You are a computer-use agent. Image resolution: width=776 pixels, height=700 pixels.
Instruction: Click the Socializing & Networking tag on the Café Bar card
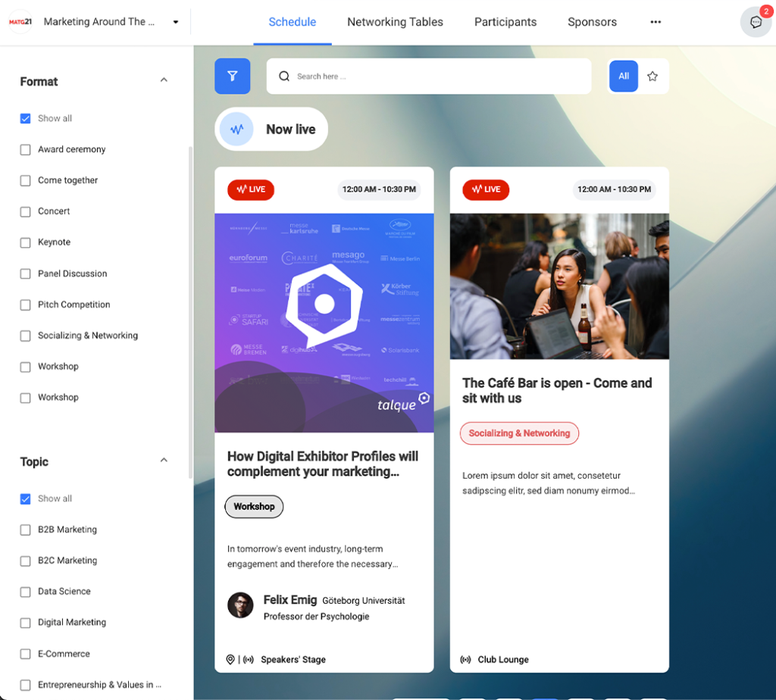pyautogui.click(x=519, y=433)
